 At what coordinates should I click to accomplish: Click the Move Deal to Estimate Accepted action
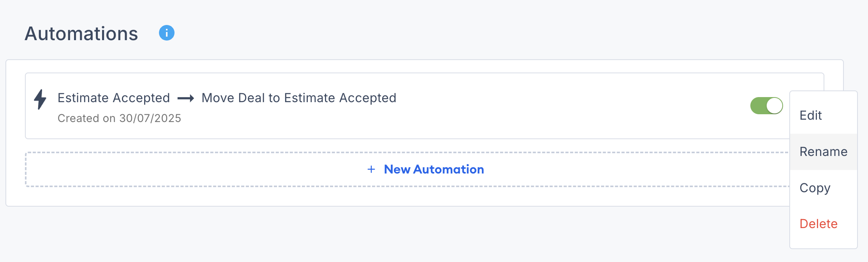coord(299,98)
